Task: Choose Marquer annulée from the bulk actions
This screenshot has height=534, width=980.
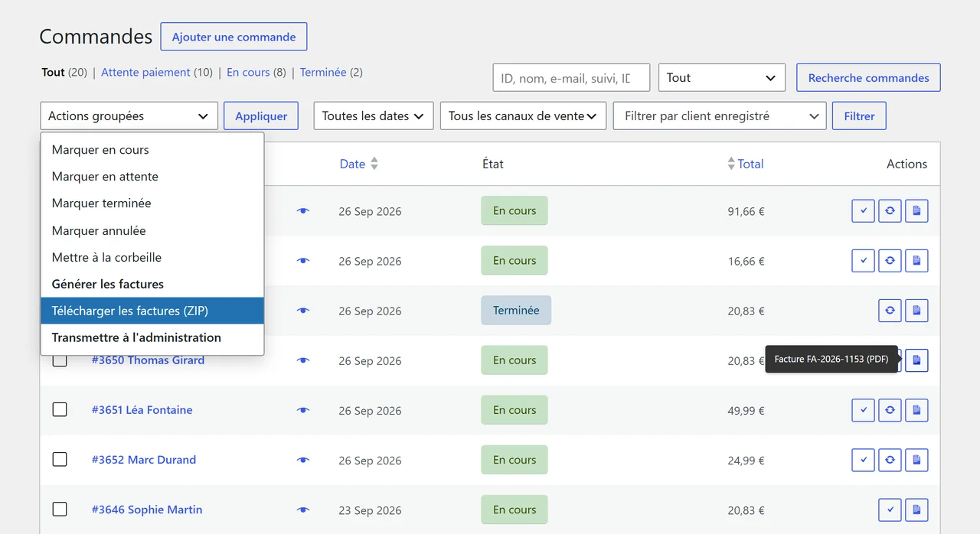Action: click(x=152, y=230)
